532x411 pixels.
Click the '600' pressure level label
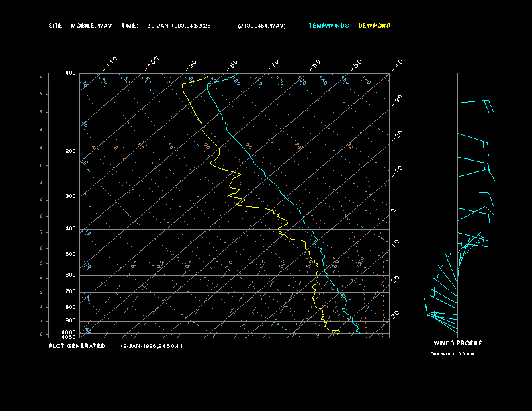(71, 275)
